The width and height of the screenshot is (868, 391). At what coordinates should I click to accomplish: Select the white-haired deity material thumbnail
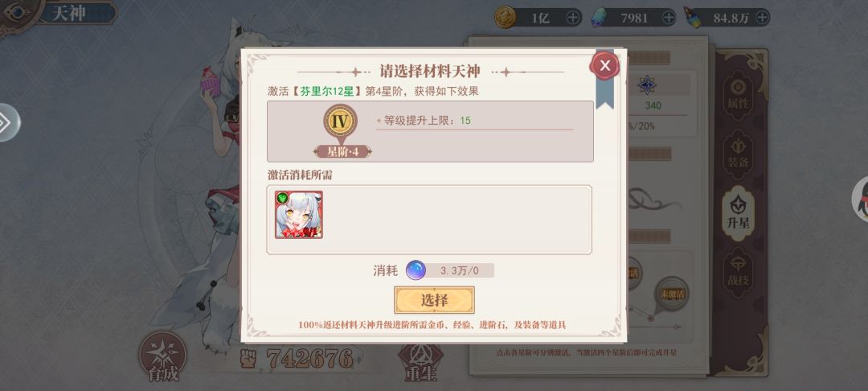(x=299, y=215)
